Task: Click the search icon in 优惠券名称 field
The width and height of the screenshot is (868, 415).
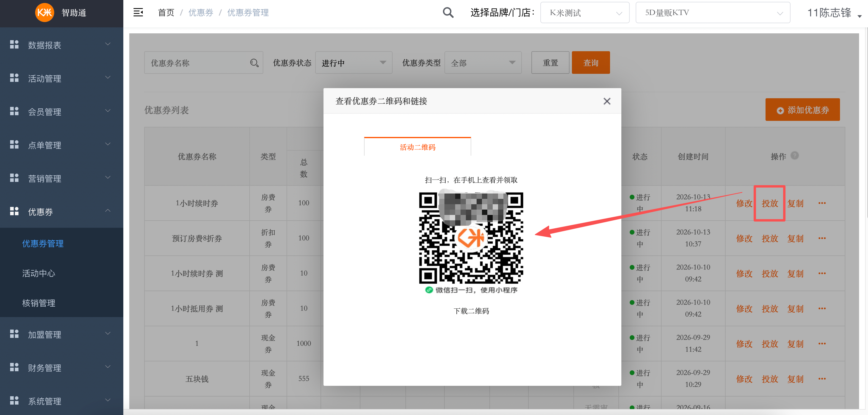Action: click(254, 63)
